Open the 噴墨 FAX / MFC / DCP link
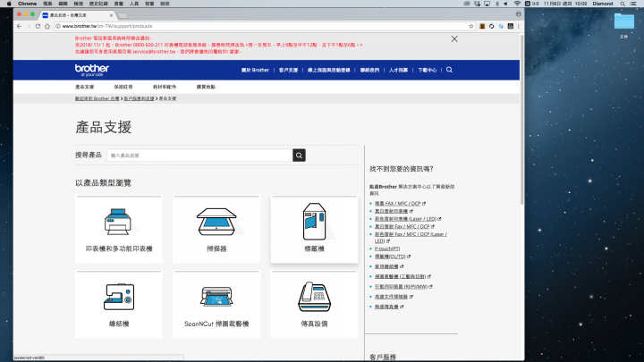The height and width of the screenshot is (362, 644). (397, 203)
